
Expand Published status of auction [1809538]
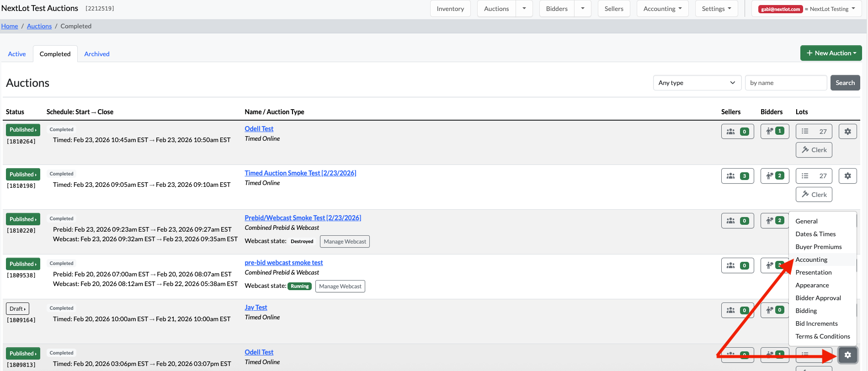click(23, 264)
